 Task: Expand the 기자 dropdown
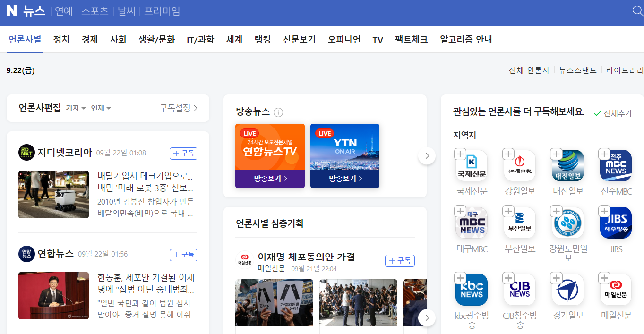click(x=76, y=108)
